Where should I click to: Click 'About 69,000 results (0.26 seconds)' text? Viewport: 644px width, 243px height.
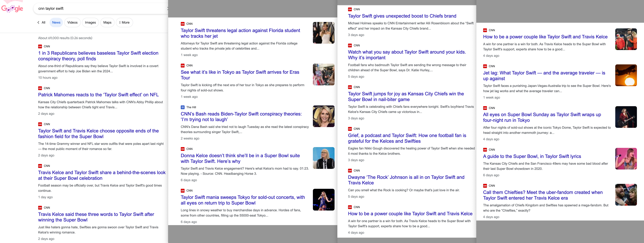coord(65,38)
